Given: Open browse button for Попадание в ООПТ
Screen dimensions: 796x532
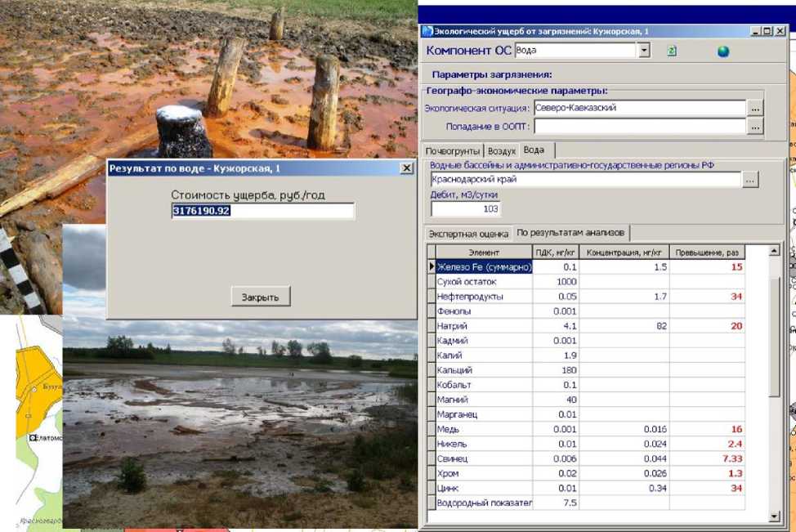Looking at the screenshot, I should (754, 127).
